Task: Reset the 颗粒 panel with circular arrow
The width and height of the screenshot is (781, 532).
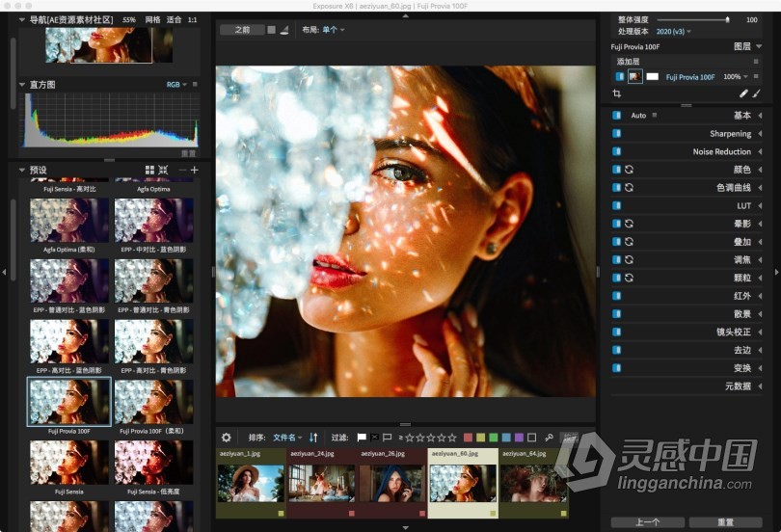Action: click(629, 278)
